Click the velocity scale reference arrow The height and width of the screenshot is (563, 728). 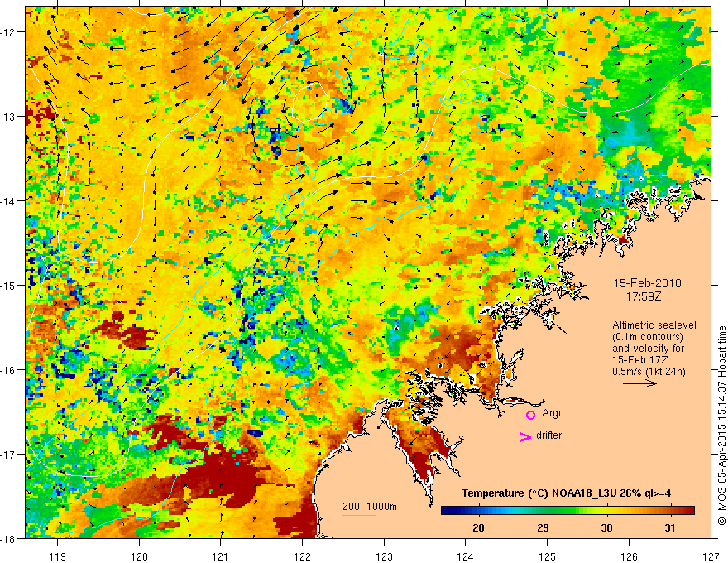point(639,383)
